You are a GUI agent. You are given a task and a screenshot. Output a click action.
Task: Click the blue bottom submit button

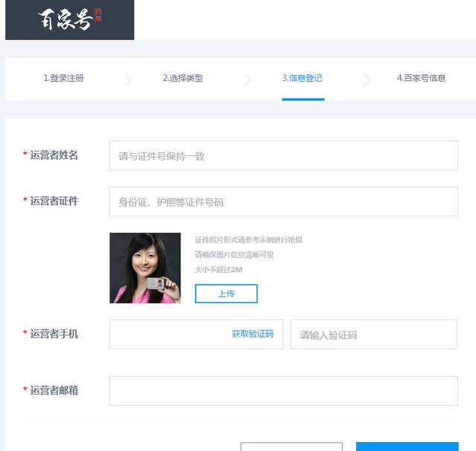407,447
